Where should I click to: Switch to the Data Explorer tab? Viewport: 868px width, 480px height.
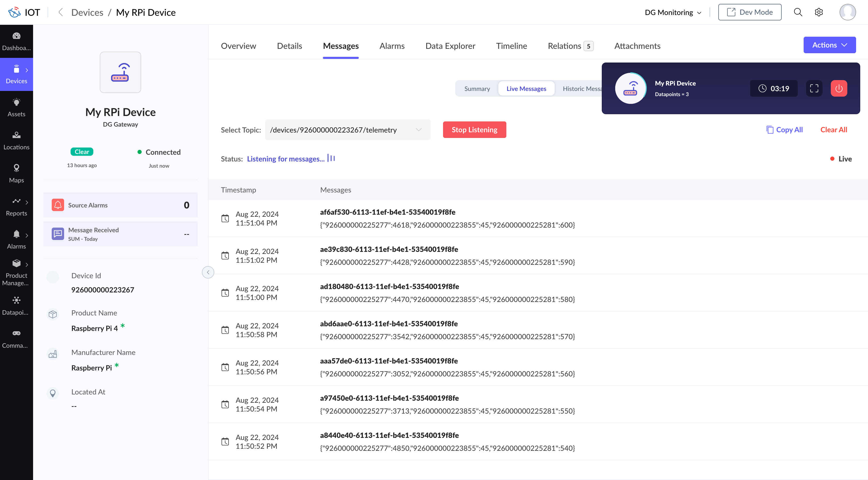pos(450,46)
